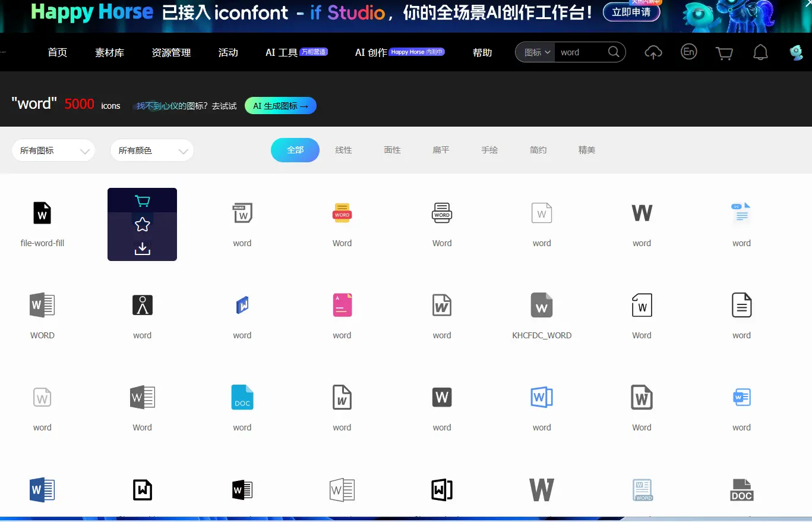Select the file-word-fill icon
Viewport: 812px width, 522px height.
[42, 213]
